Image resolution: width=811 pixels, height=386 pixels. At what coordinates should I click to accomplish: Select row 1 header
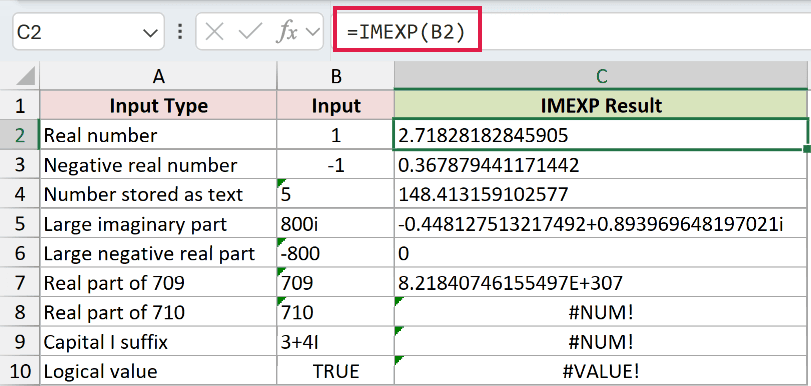pos(20,106)
